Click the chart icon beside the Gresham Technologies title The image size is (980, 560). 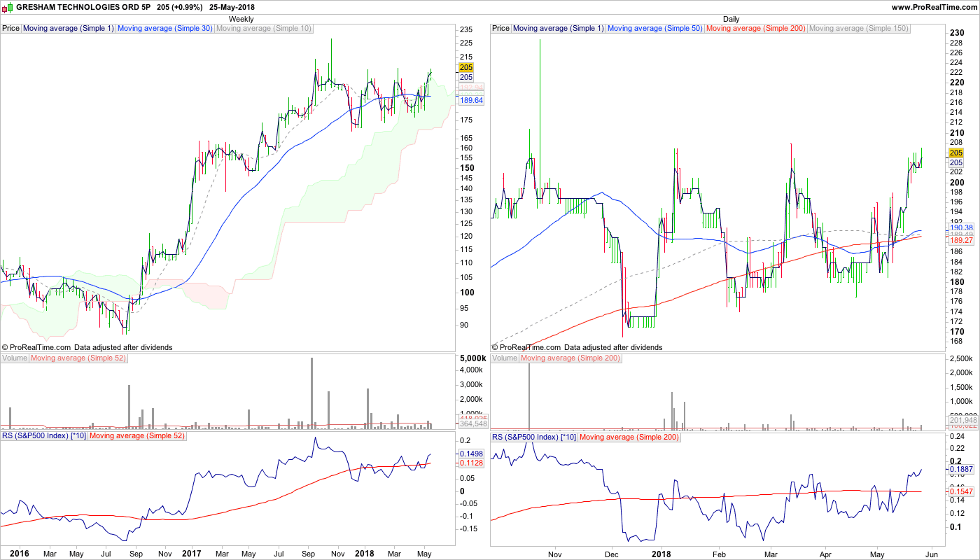tap(8, 7)
